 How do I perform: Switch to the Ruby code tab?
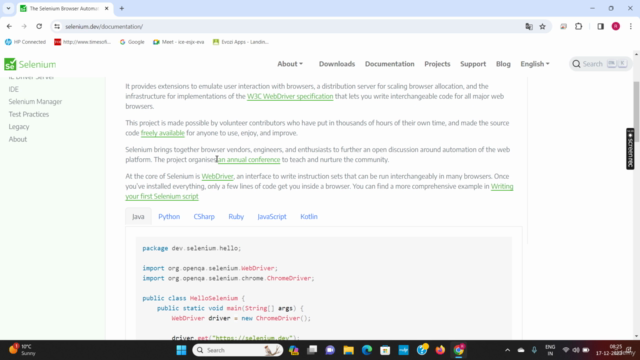236,217
